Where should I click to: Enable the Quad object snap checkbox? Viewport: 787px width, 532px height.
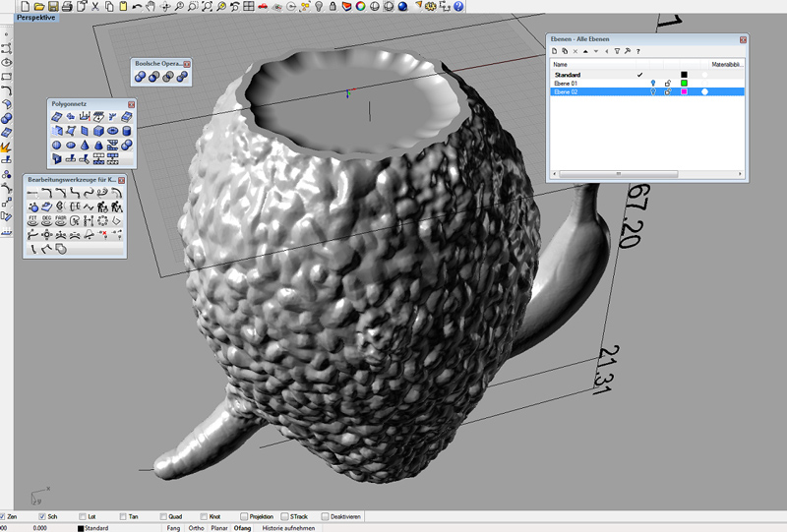click(162, 516)
